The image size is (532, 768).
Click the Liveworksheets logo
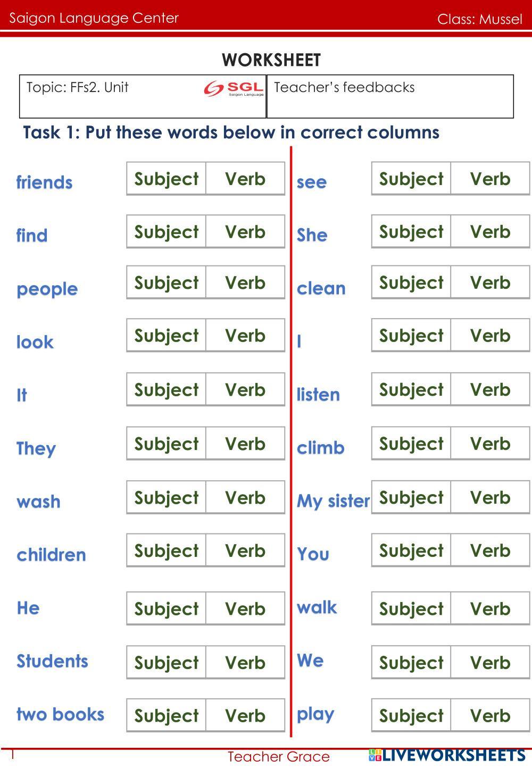click(x=446, y=755)
